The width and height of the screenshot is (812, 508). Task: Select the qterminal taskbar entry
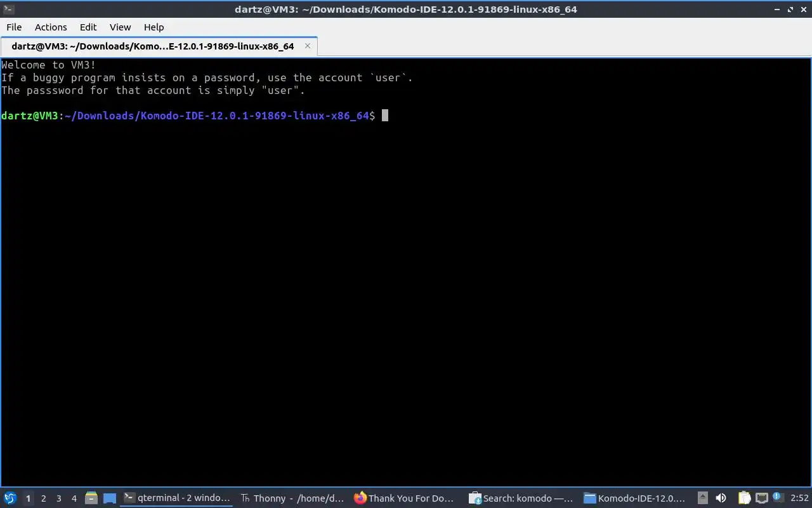(177, 498)
